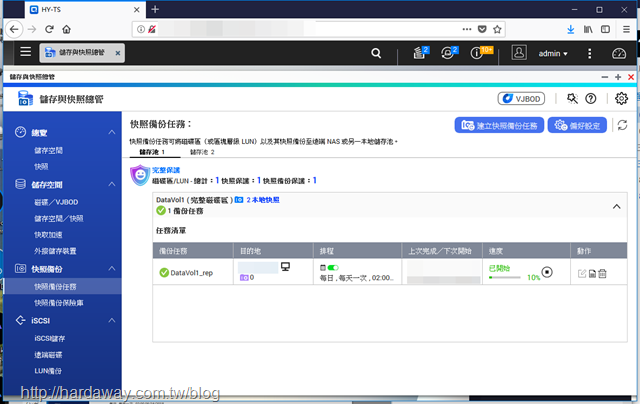Switch to 儲存池 2 tab
The width and height of the screenshot is (640, 404).
pos(202,152)
